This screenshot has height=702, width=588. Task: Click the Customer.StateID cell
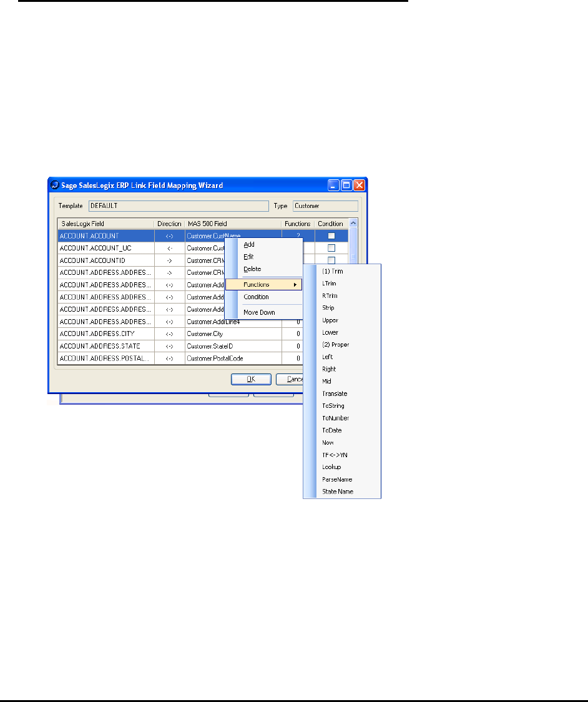[233, 346]
